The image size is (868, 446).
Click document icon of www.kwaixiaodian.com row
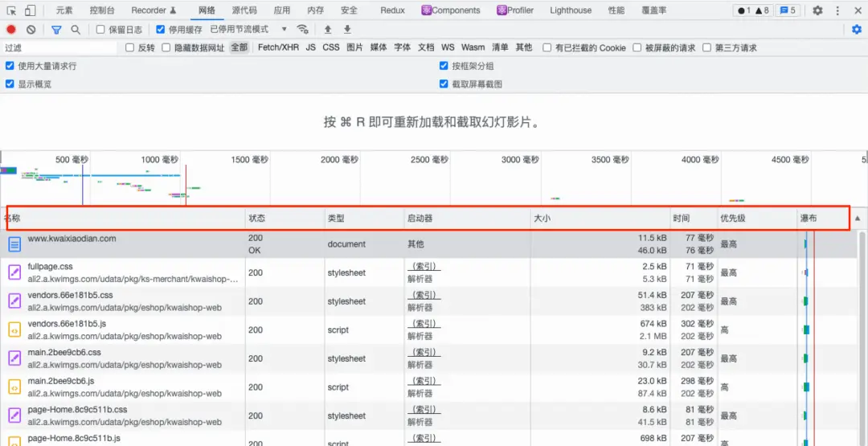pos(15,243)
